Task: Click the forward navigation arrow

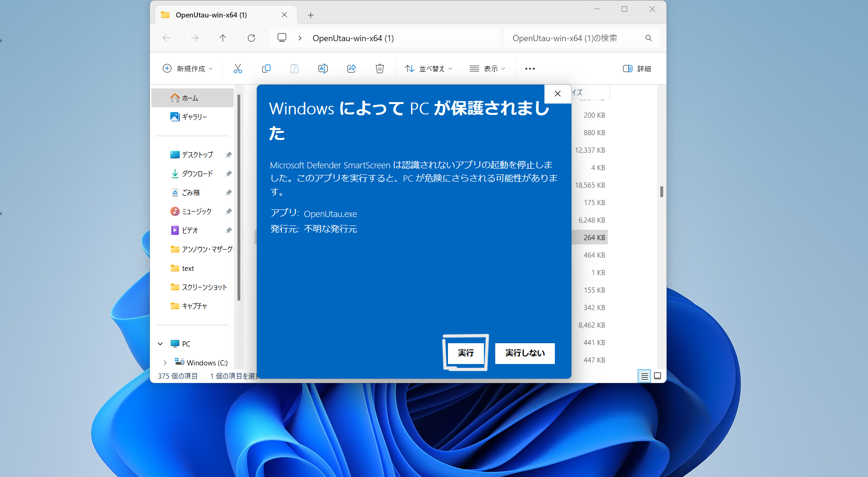Action: [194, 38]
